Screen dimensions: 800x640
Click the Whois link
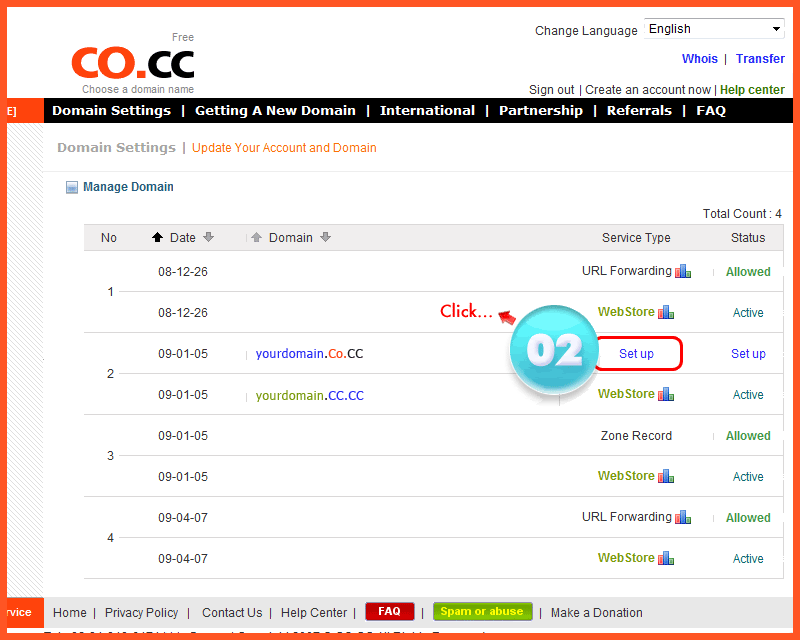[x=700, y=59]
